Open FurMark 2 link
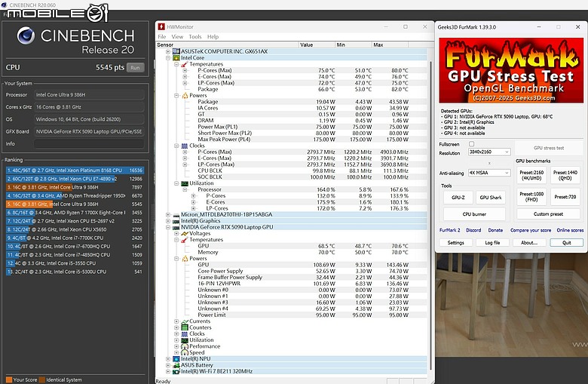 tap(449, 230)
